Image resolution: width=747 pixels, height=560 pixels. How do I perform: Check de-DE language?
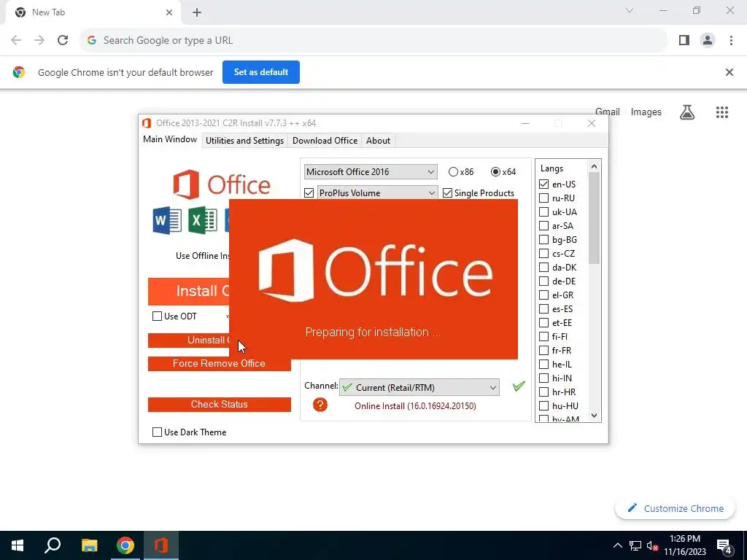point(543,281)
